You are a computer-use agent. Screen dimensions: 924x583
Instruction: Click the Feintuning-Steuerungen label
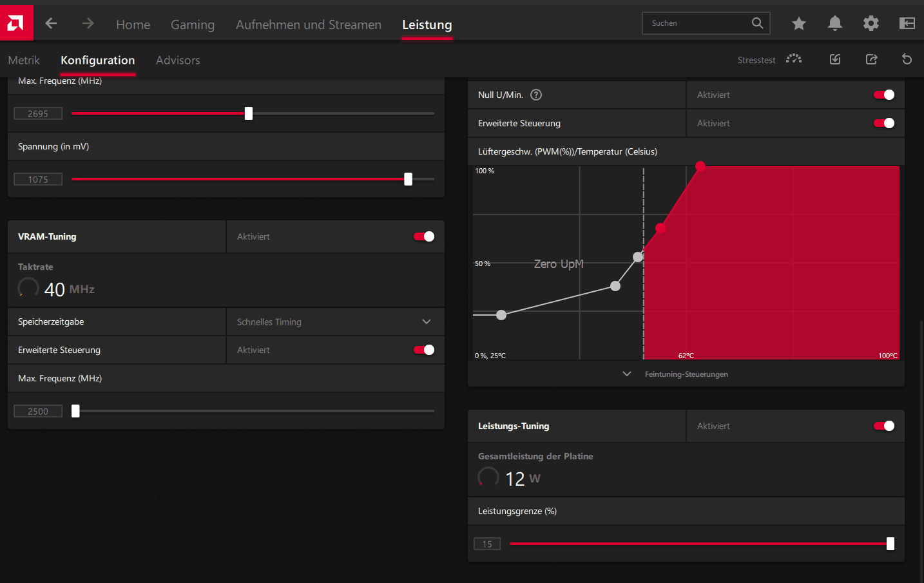click(x=686, y=374)
